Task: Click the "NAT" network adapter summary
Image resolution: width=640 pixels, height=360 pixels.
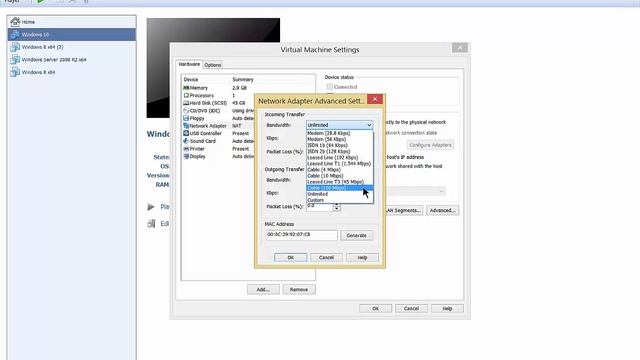Action: point(237,126)
